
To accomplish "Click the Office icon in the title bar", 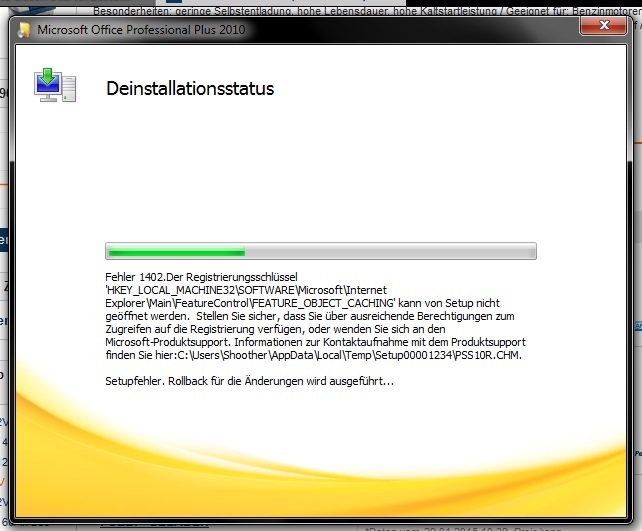I will [x=24, y=30].
